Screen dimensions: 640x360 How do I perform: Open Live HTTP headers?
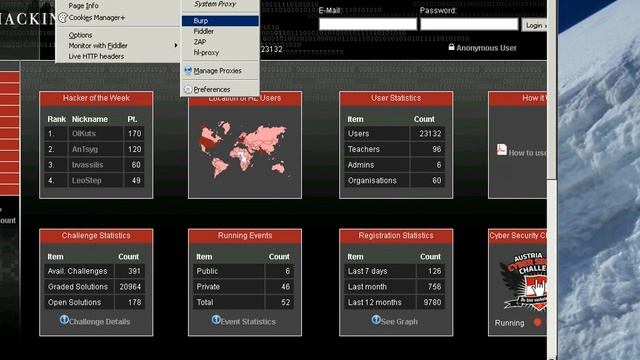96,56
